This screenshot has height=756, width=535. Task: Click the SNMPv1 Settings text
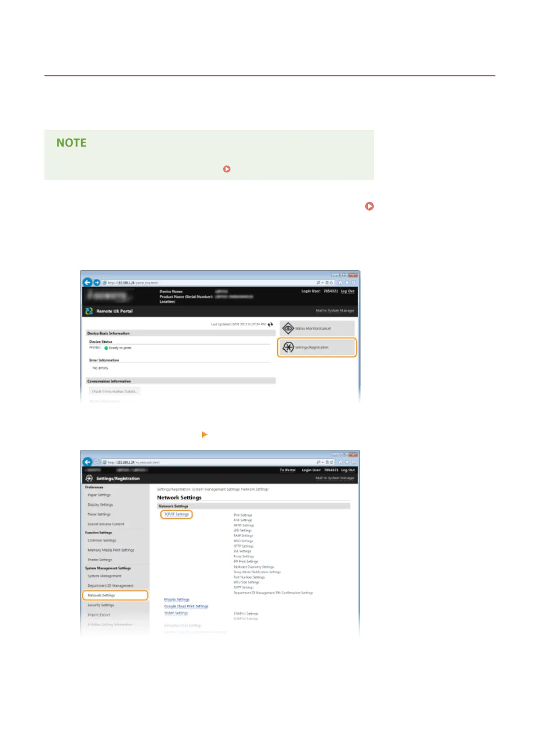246,614
